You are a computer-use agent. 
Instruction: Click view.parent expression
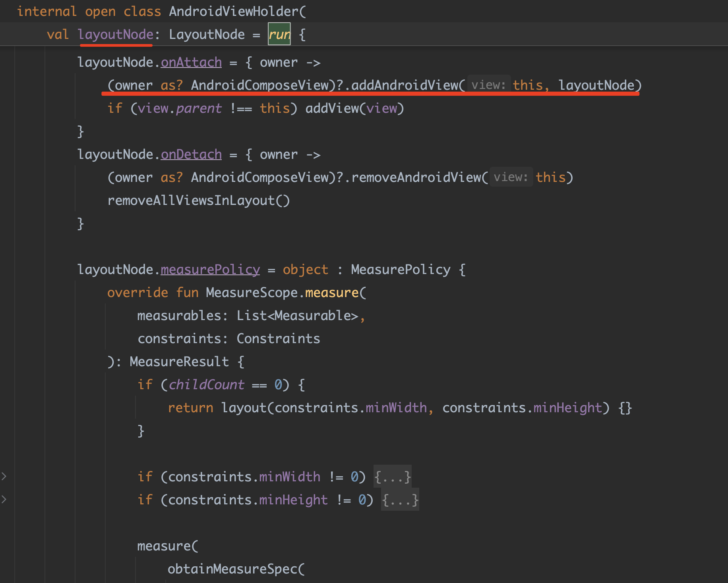[x=180, y=108]
